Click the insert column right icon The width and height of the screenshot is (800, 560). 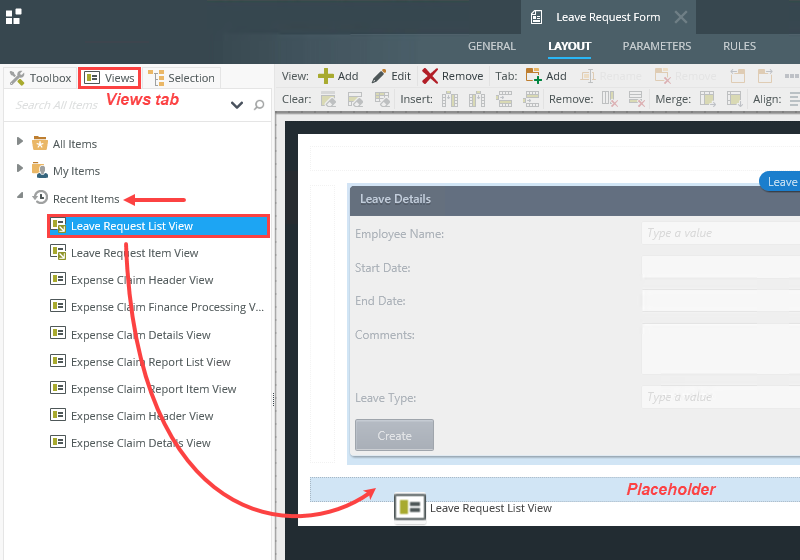click(477, 99)
